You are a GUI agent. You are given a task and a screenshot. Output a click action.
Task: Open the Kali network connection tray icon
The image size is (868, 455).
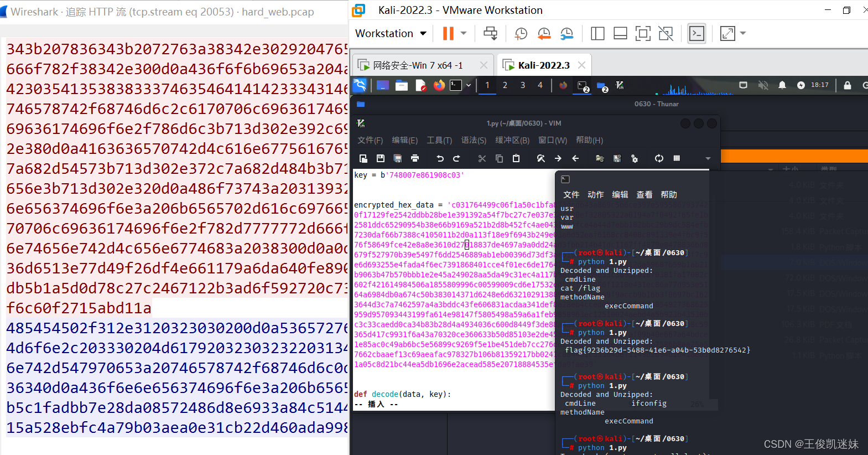(x=743, y=85)
